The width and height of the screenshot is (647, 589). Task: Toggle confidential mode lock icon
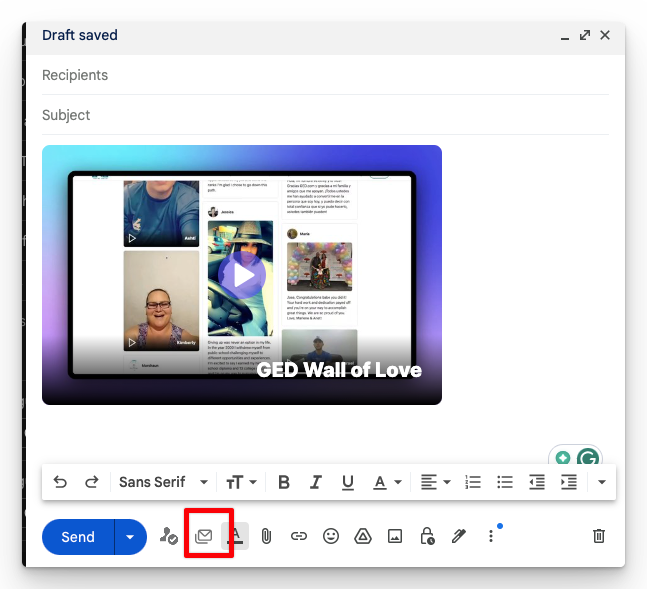point(427,536)
